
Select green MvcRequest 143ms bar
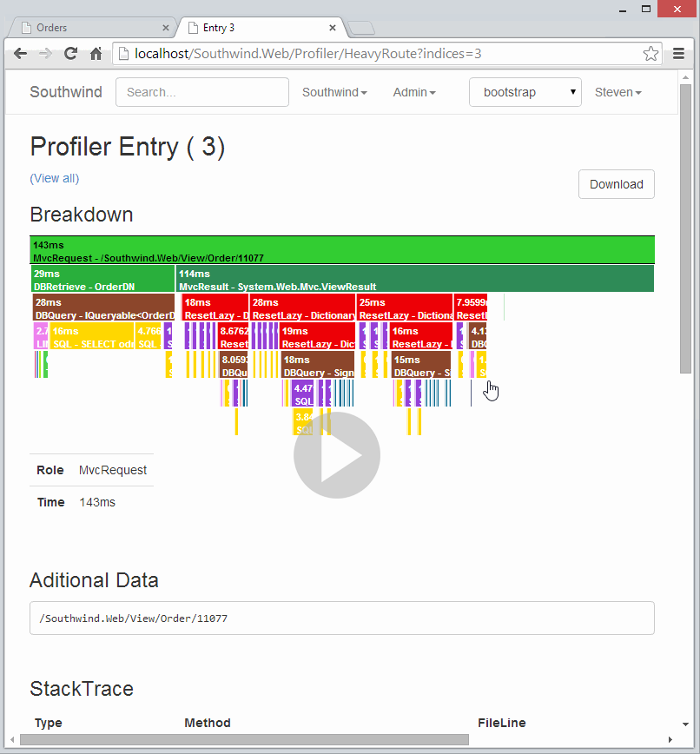[x=341, y=250]
